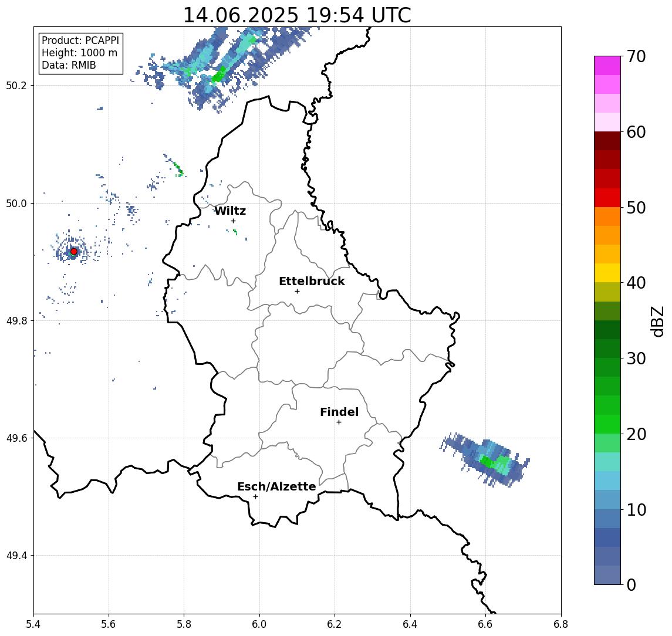Click the dBZ colorbar axis label
This screenshot has height=636, width=672.
click(x=657, y=322)
